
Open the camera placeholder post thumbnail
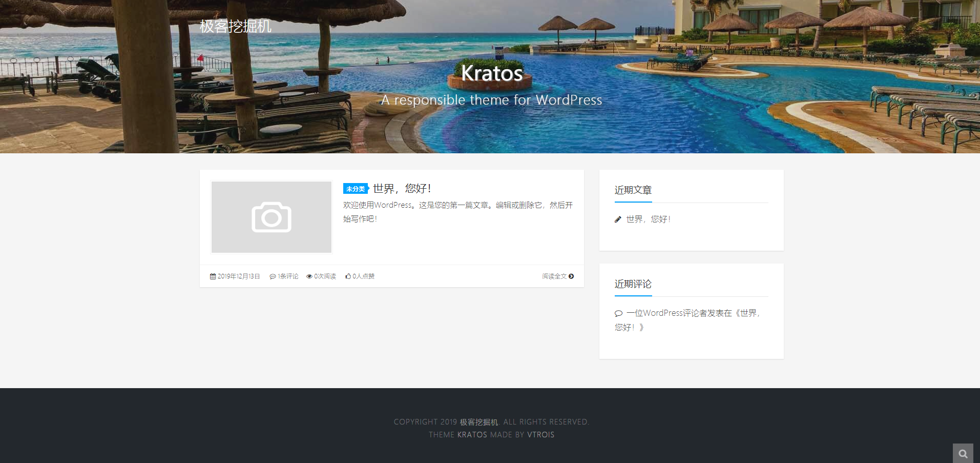click(x=272, y=217)
